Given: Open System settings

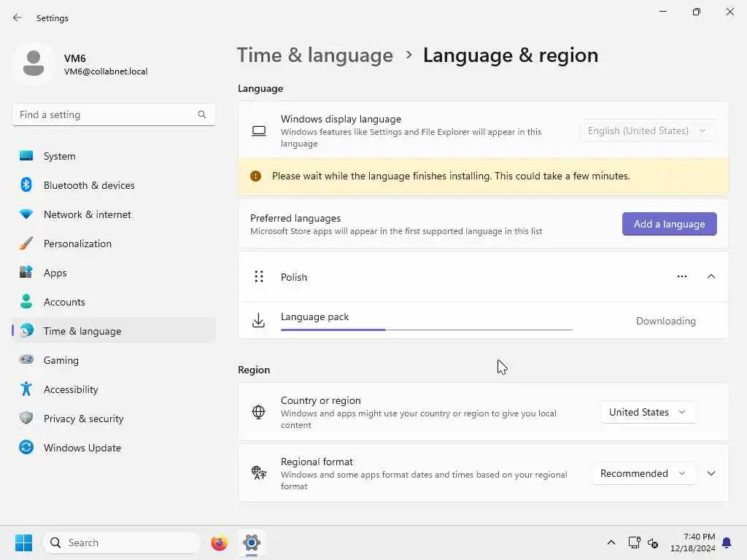Looking at the screenshot, I should (x=113, y=156).
